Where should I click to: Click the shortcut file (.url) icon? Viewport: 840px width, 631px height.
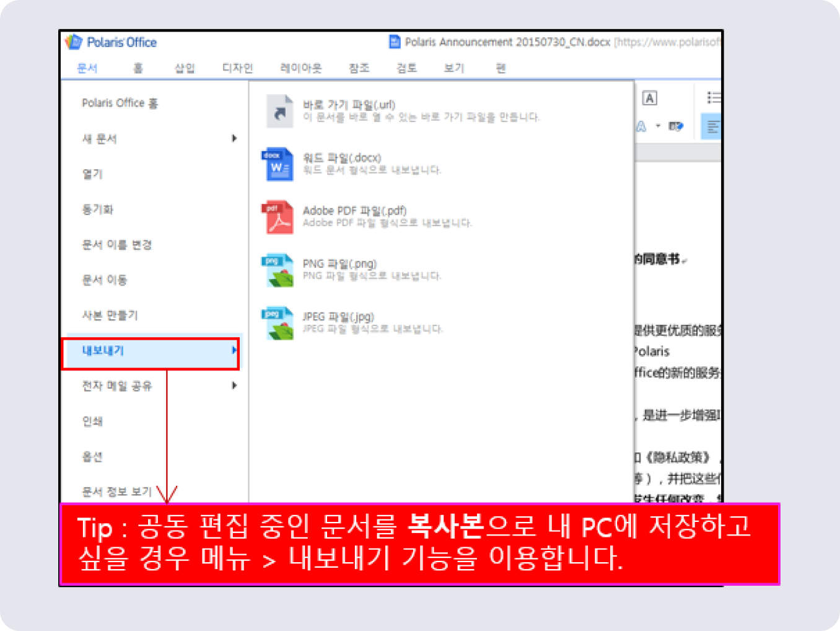[x=279, y=112]
